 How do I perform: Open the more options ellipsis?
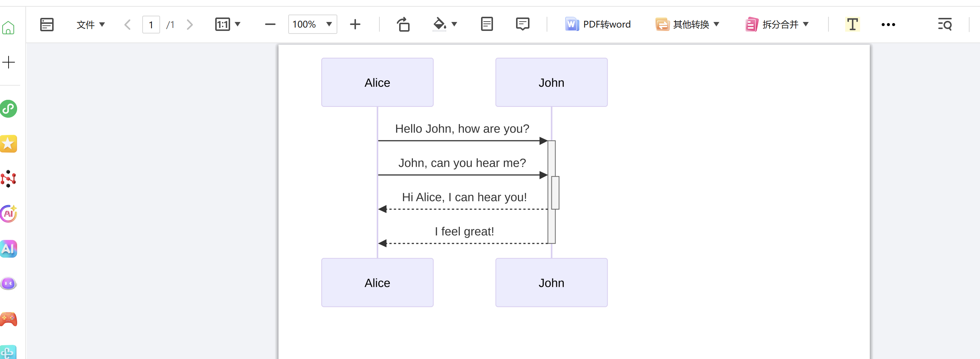(x=888, y=25)
